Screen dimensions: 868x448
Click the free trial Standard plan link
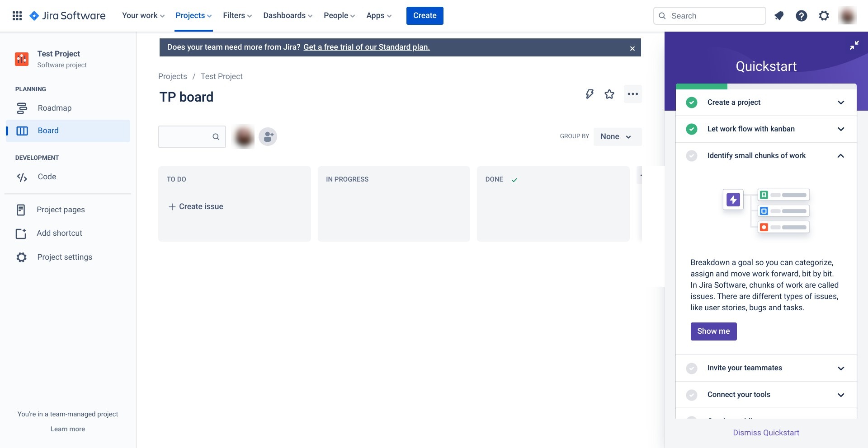pyautogui.click(x=366, y=47)
